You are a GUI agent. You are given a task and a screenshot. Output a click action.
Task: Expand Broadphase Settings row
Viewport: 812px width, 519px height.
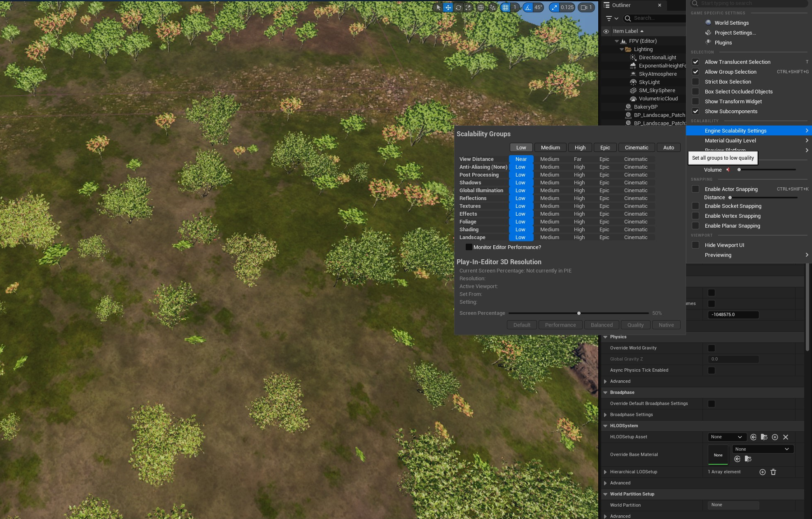pyautogui.click(x=605, y=415)
